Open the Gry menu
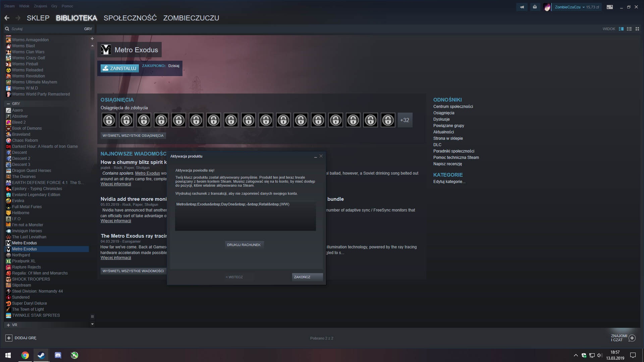This screenshot has height=362, width=644. pos(54,6)
